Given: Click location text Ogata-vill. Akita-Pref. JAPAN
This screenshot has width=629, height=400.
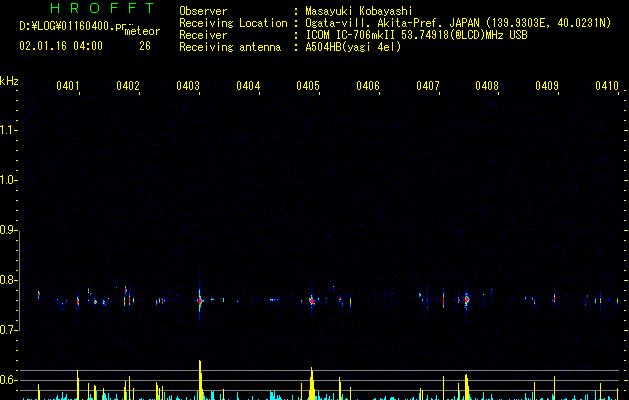Looking at the screenshot, I should click(392, 23).
